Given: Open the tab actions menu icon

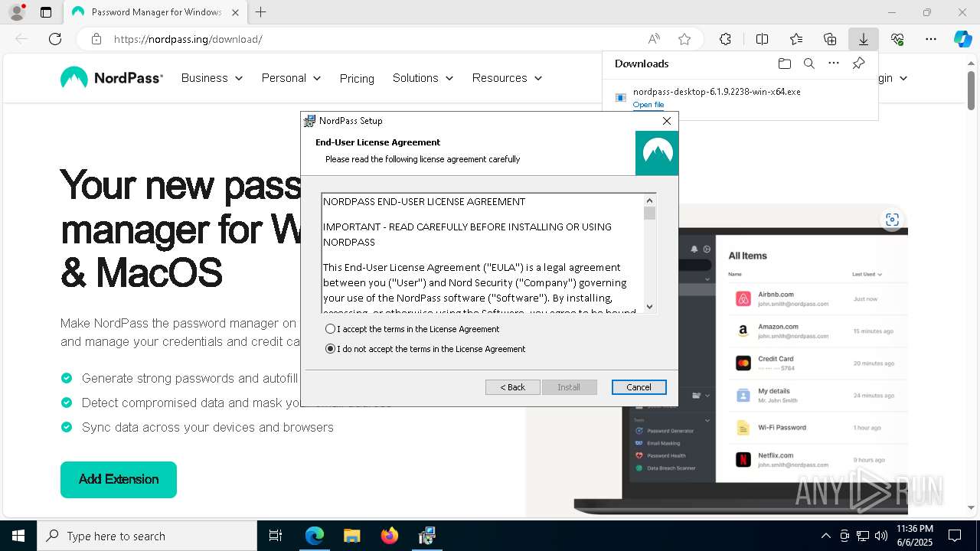Looking at the screenshot, I should [x=46, y=12].
